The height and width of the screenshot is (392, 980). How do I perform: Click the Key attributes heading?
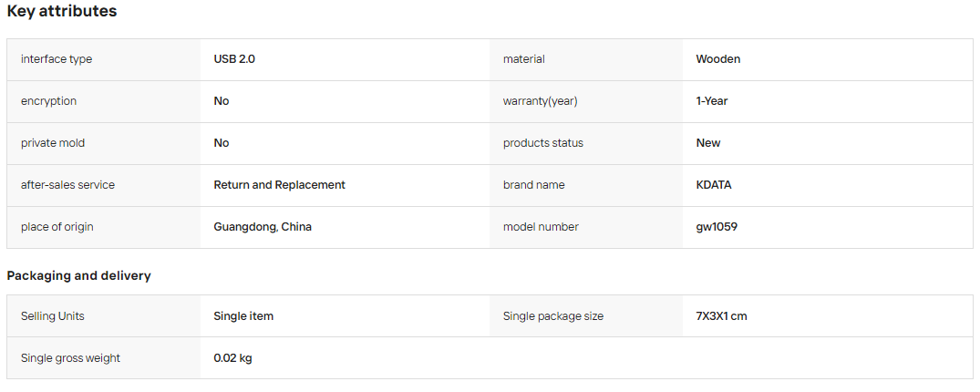pyautogui.click(x=62, y=11)
